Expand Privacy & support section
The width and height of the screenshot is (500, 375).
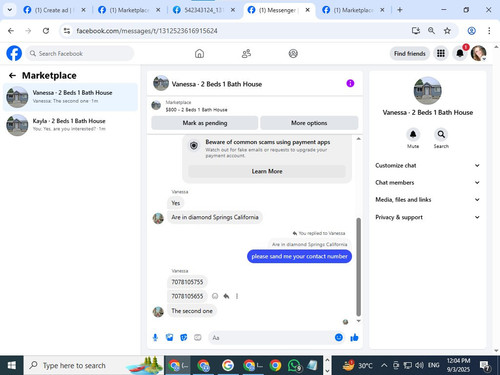428,217
